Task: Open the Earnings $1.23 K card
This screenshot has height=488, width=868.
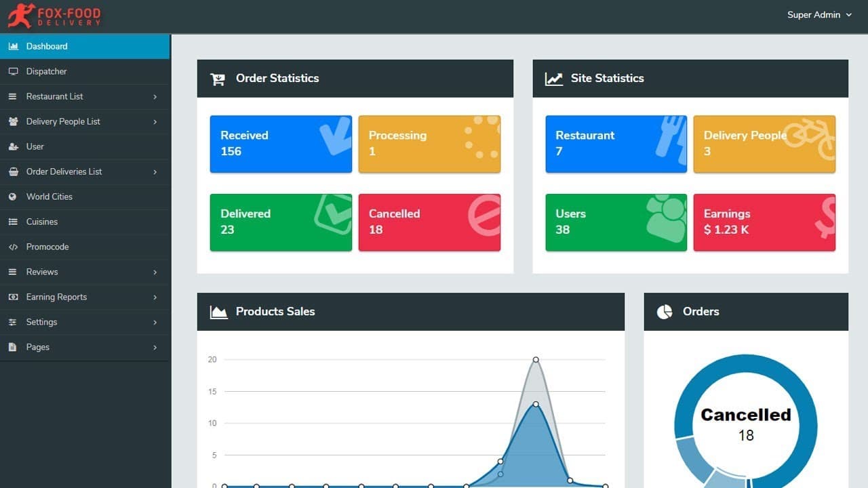Action: [764, 222]
